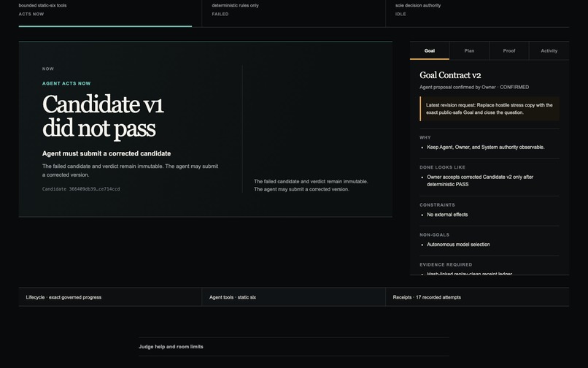Click the right-column immutable verdict note

311,185
